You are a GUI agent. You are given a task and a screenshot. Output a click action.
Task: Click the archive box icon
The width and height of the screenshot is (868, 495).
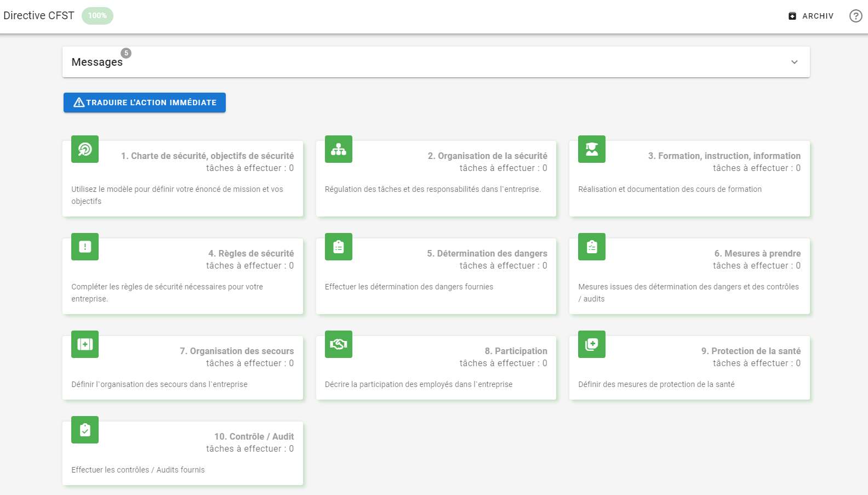point(792,16)
